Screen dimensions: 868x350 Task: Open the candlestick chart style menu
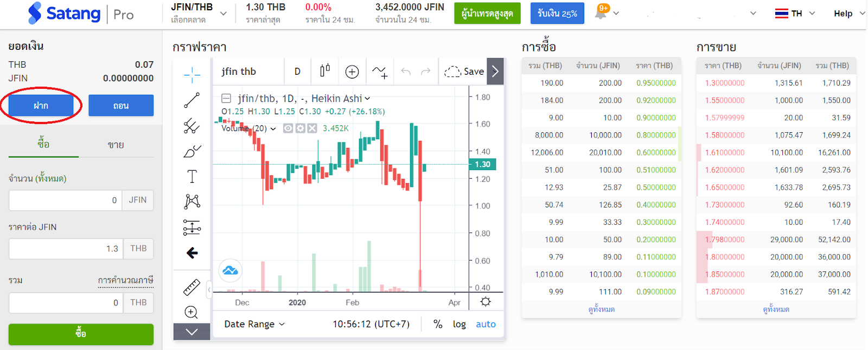pyautogui.click(x=325, y=71)
